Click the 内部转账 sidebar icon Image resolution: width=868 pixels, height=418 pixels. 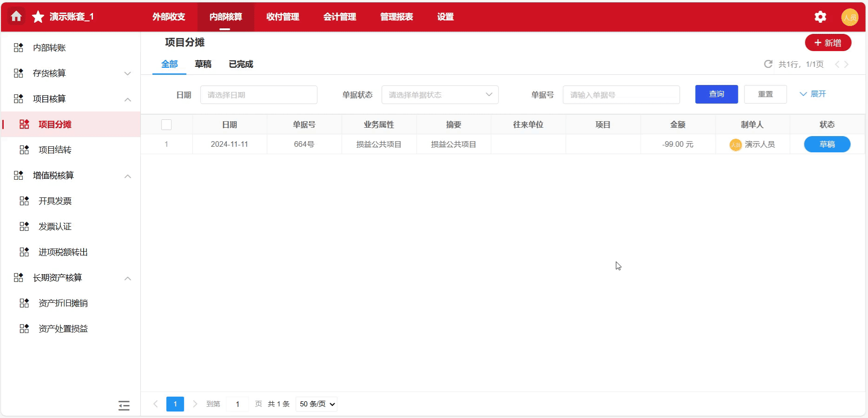19,47
